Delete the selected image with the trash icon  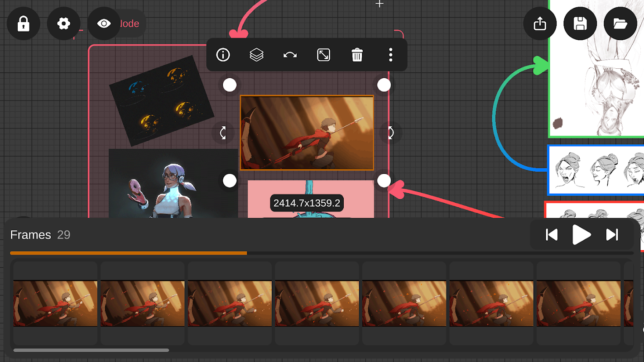coord(357,55)
